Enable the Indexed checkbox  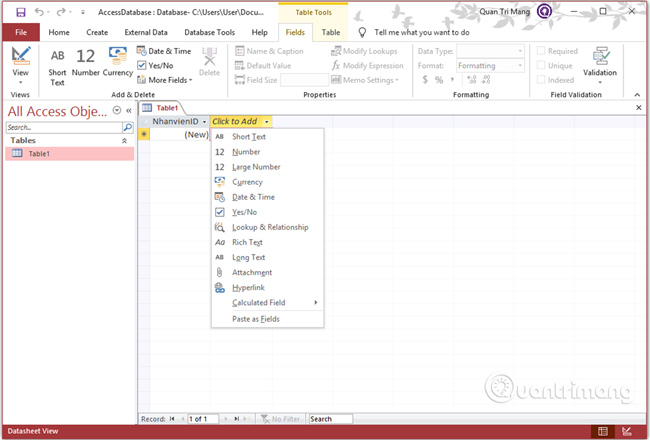(x=541, y=80)
